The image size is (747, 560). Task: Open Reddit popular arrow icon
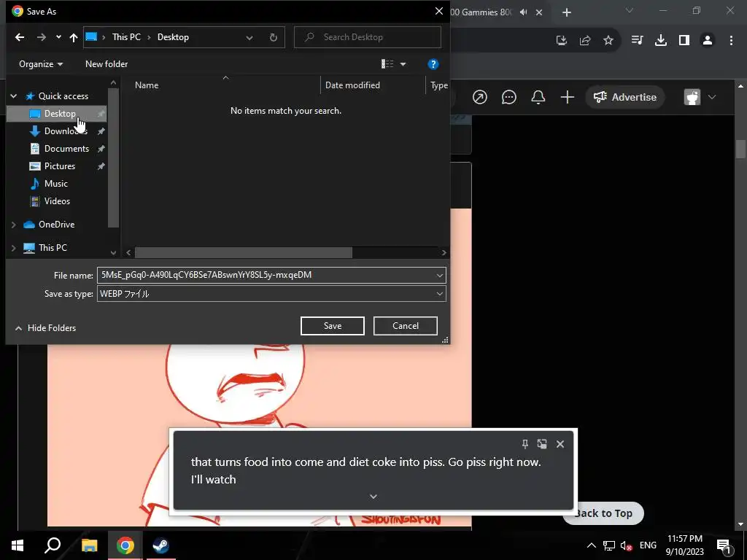pos(480,97)
